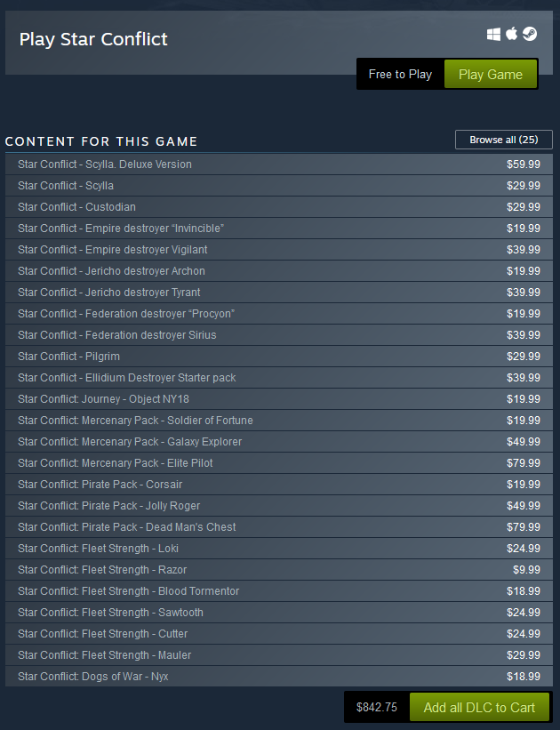Click the Free to Play label
Image resolution: width=560 pixels, height=730 pixels.
[x=400, y=74]
